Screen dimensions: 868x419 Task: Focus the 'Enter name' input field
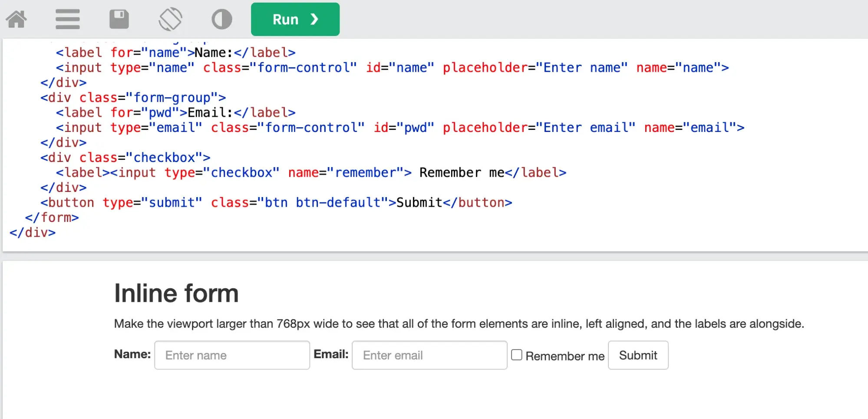coord(232,355)
